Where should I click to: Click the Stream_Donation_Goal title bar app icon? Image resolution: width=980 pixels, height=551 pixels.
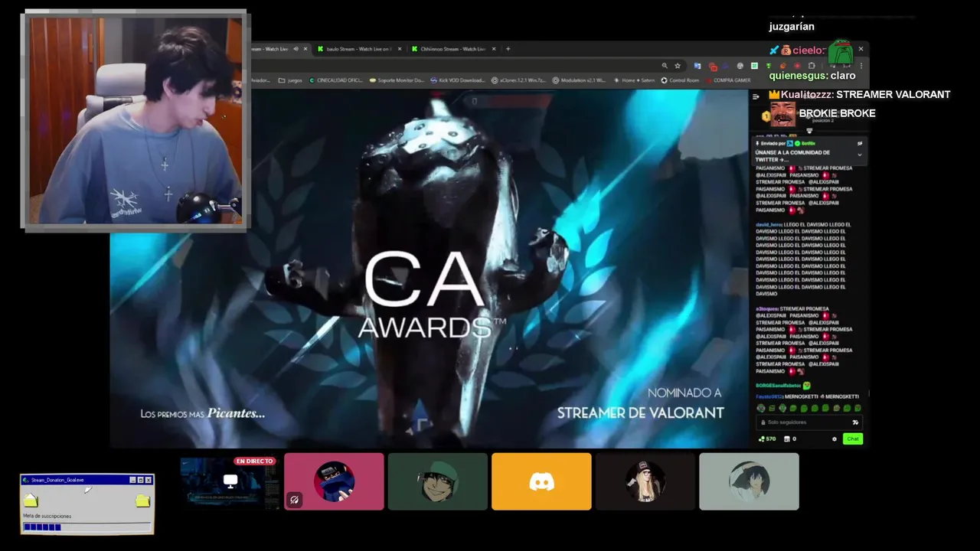point(26,480)
